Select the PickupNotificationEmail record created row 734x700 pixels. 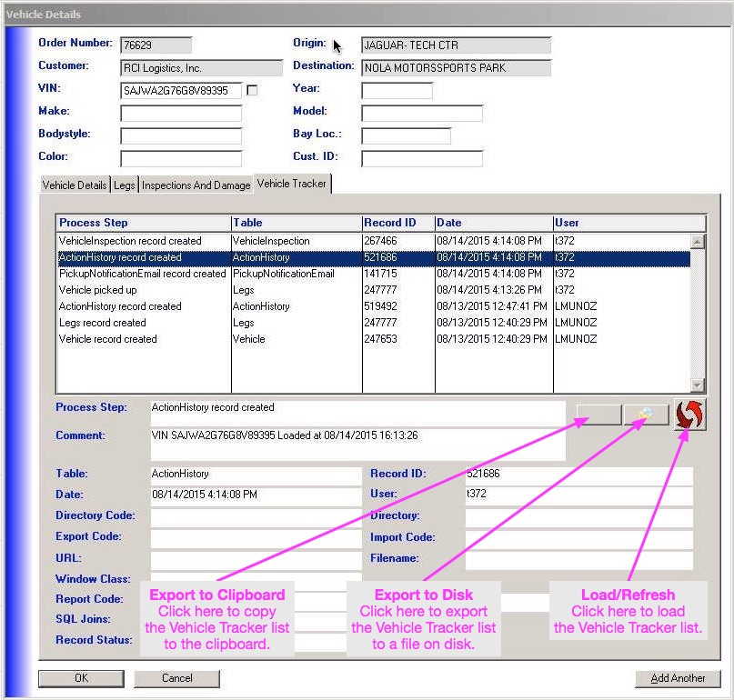pos(373,274)
